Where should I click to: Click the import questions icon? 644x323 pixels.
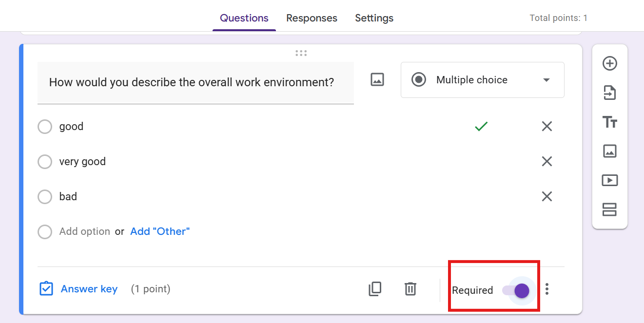click(610, 93)
